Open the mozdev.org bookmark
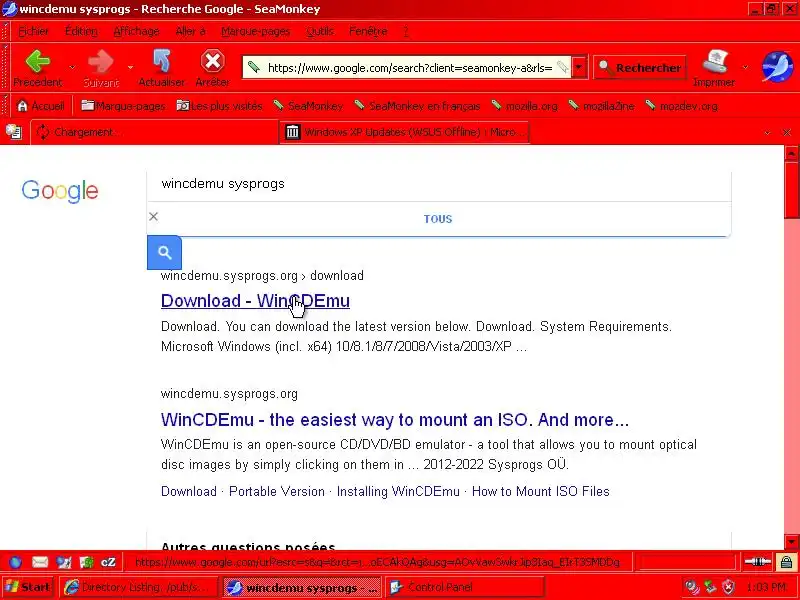Image resolution: width=800 pixels, height=600 pixels. click(x=681, y=106)
